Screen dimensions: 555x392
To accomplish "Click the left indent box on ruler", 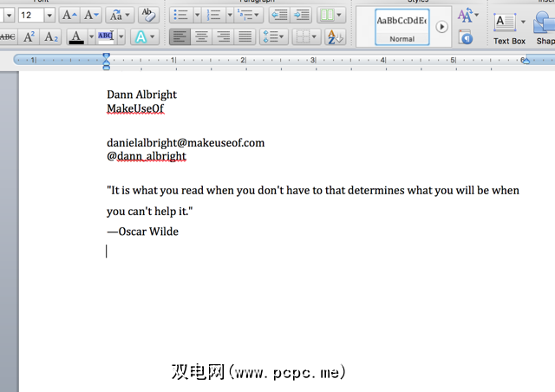I will point(106,68).
